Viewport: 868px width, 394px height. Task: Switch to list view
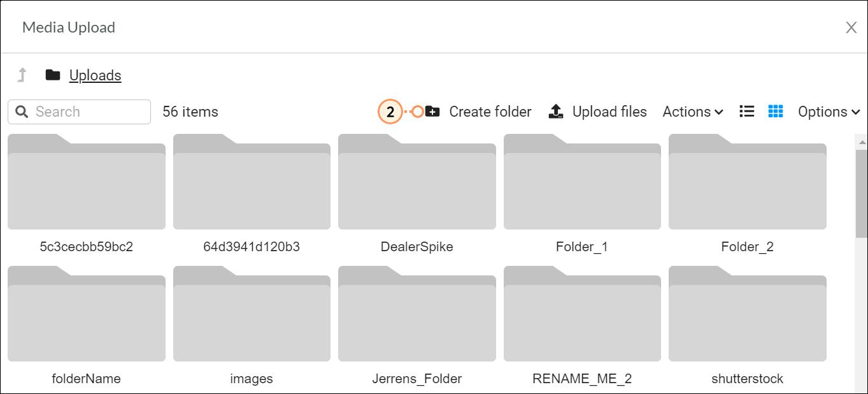pyautogui.click(x=747, y=112)
